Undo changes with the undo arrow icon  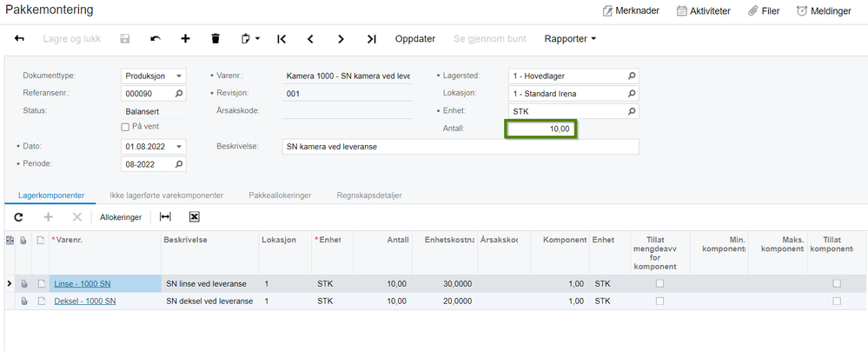tap(156, 39)
